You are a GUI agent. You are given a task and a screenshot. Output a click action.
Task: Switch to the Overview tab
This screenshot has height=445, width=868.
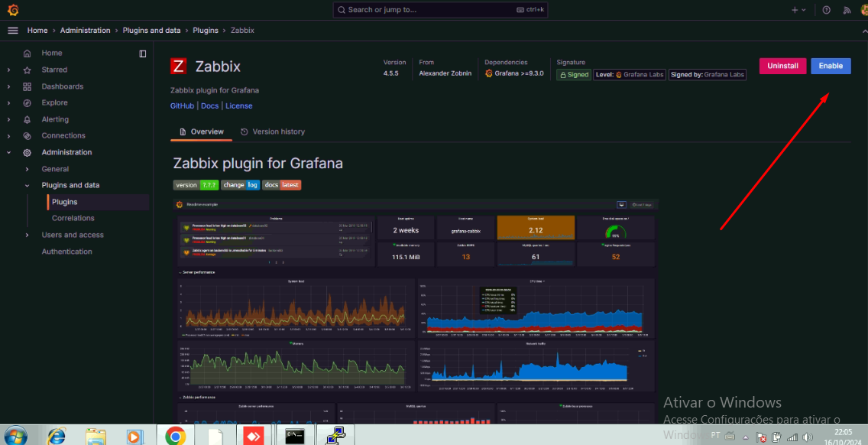click(202, 132)
